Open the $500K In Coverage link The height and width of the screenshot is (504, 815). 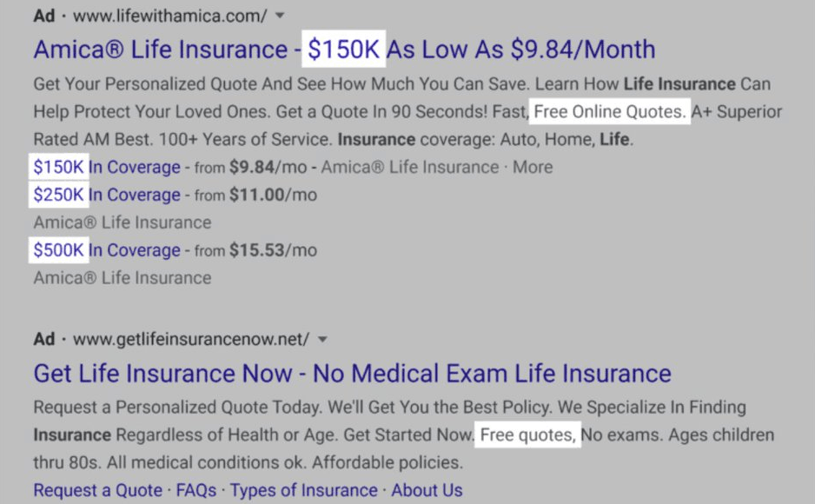coord(106,250)
